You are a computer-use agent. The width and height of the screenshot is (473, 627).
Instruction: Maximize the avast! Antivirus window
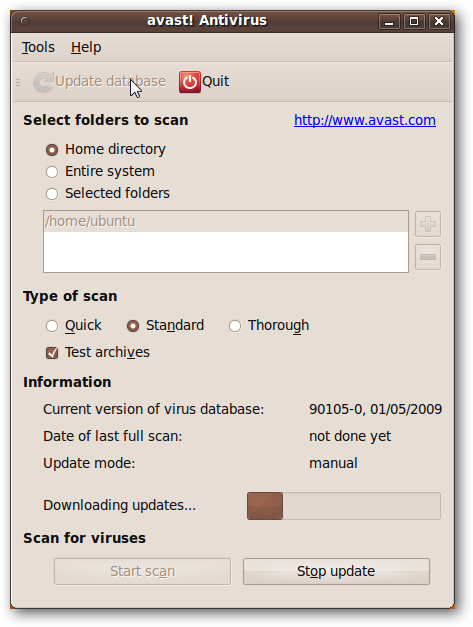pyautogui.click(x=414, y=21)
